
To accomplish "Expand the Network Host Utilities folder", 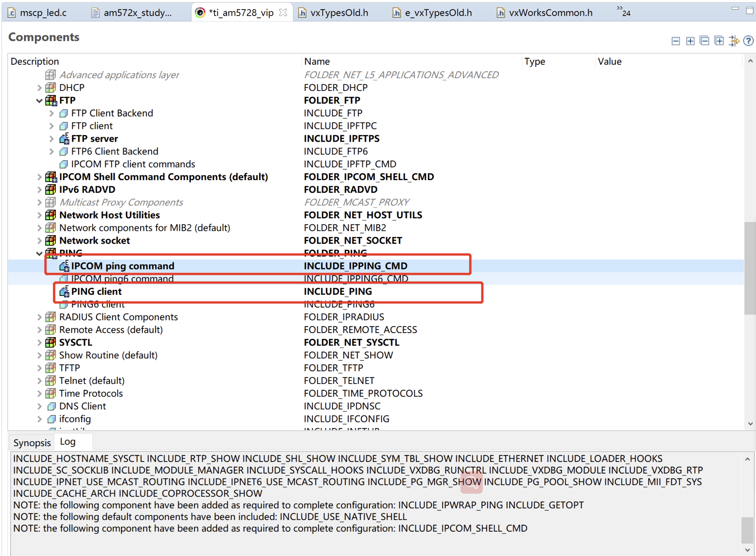I will (x=39, y=215).
